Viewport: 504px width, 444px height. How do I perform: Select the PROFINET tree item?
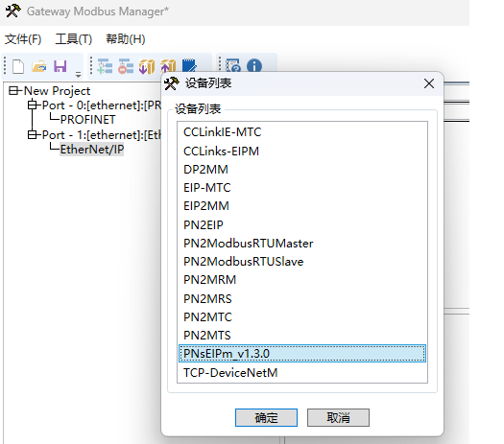pyautogui.click(x=87, y=120)
